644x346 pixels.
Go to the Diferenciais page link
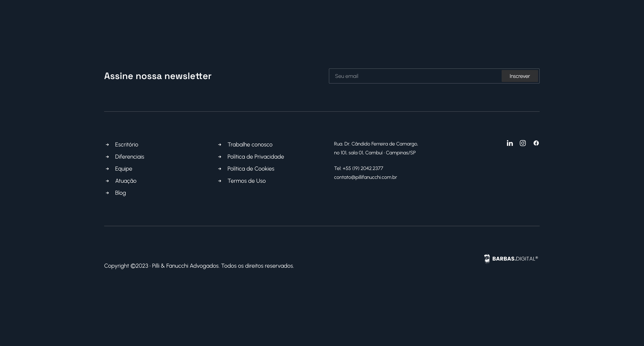(x=130, y=157)
